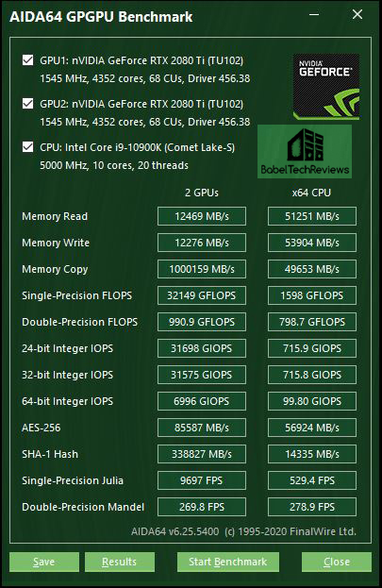Screen dimensions: 382x588
Task: Click the CPU Double-Precision Mandel 278.9 FPS box
Action: pyautogui.click(x=312, y=507)
